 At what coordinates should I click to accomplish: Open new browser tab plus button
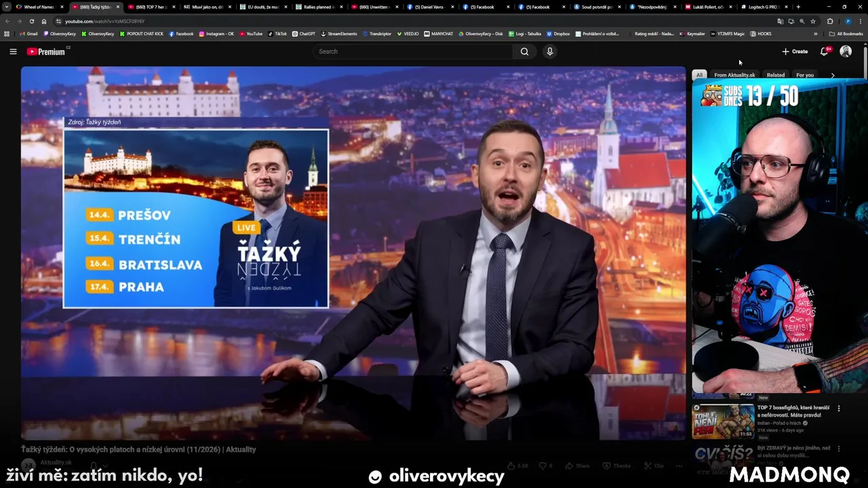click(x=798, y=7)
